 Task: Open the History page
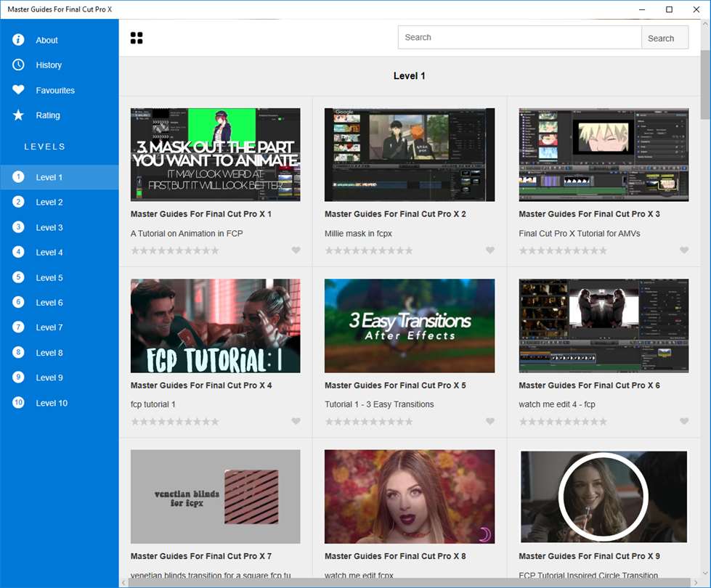pyautogui.click(x=49, y=65)
